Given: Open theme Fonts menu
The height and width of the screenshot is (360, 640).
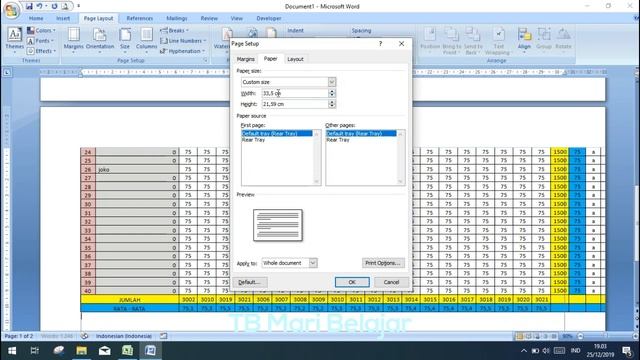Looking at the screenshot, I should click(41, 41).
